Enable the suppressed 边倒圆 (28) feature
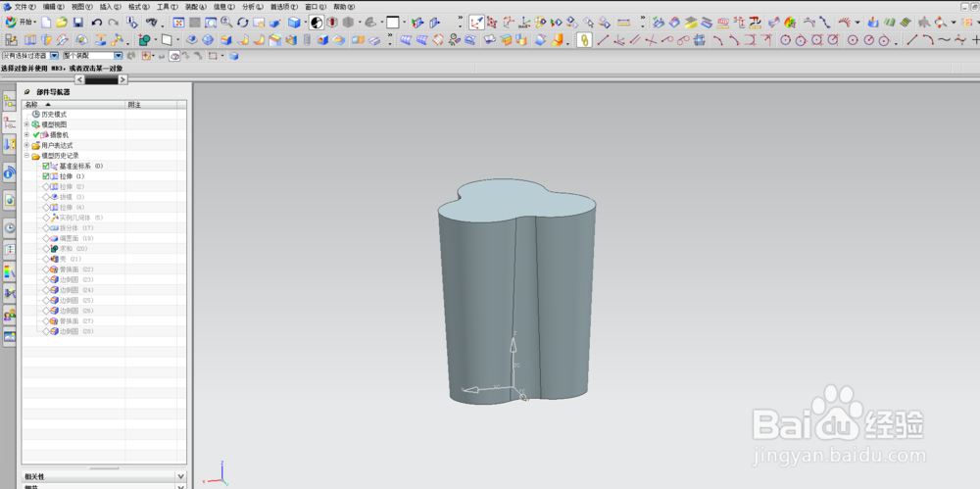Screen dimensions: 980x489 click(x=46, y=331)
